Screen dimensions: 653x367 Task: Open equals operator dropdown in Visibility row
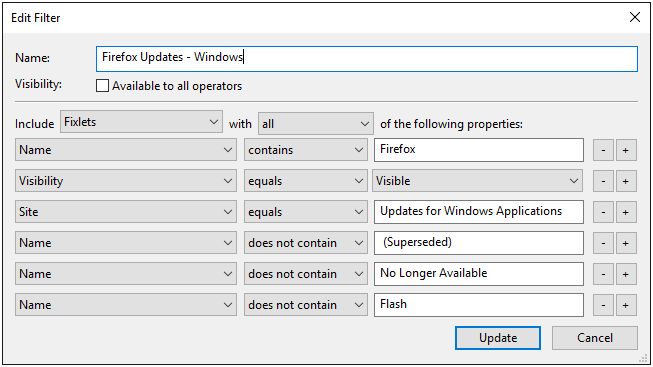[306, 181]
